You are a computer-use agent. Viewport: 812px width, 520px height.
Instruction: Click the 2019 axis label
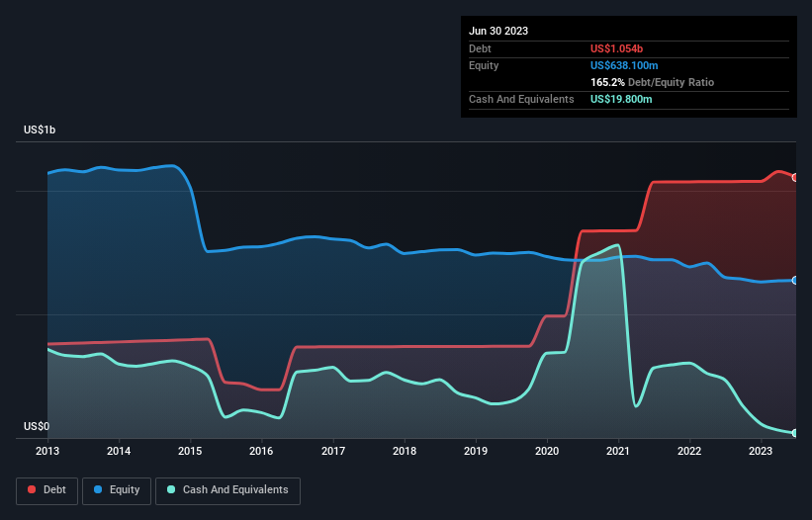(x=476, y=451)
